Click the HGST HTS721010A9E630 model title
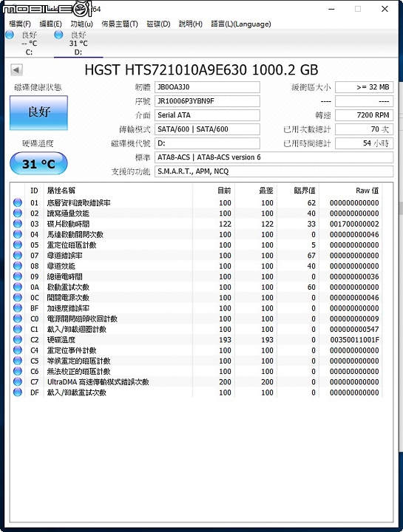Viewport: 403px width, 532px height. pyautogui.click(x=201, y=70)
